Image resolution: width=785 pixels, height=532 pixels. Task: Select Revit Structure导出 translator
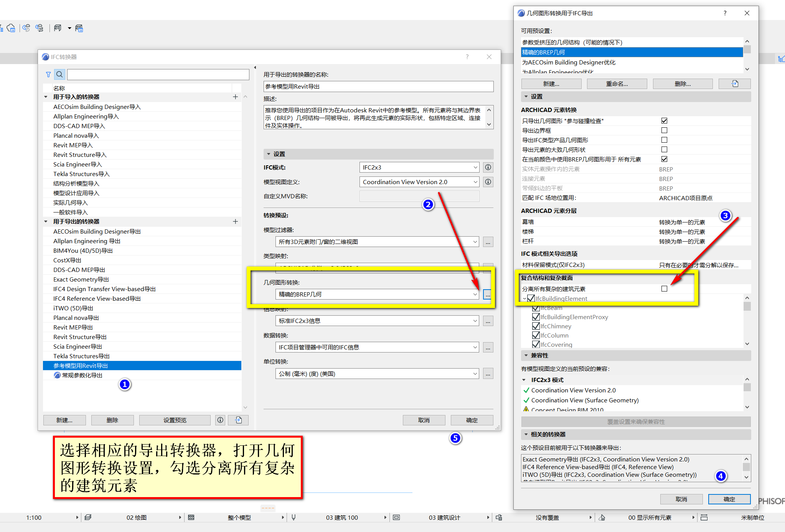point(80,337)
